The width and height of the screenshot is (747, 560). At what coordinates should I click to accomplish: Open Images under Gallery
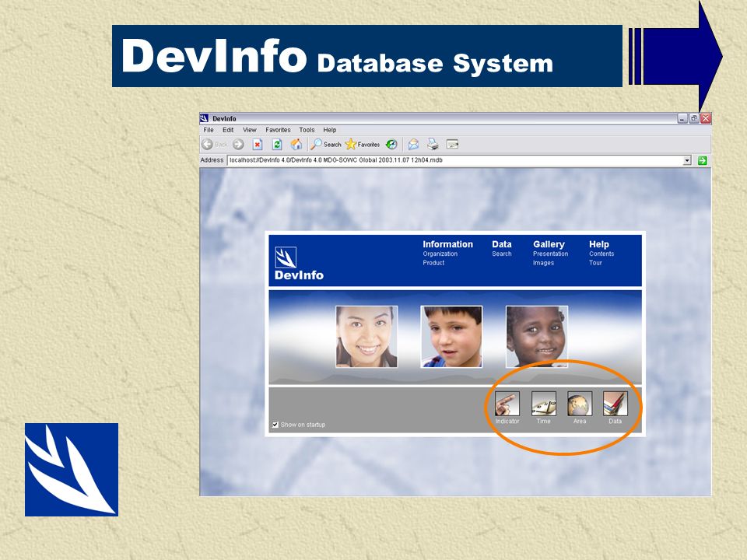click(544, 263)
